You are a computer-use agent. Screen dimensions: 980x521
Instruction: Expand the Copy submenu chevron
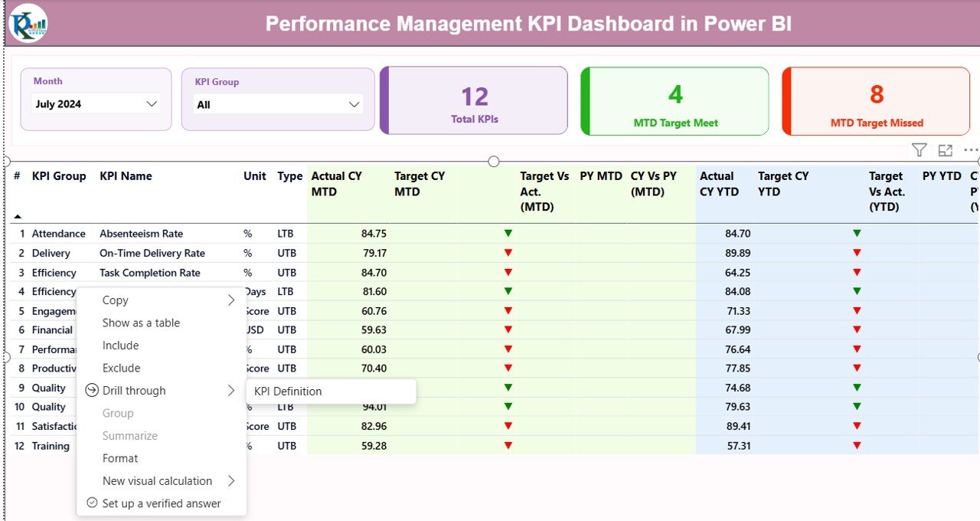click(232, 300)
